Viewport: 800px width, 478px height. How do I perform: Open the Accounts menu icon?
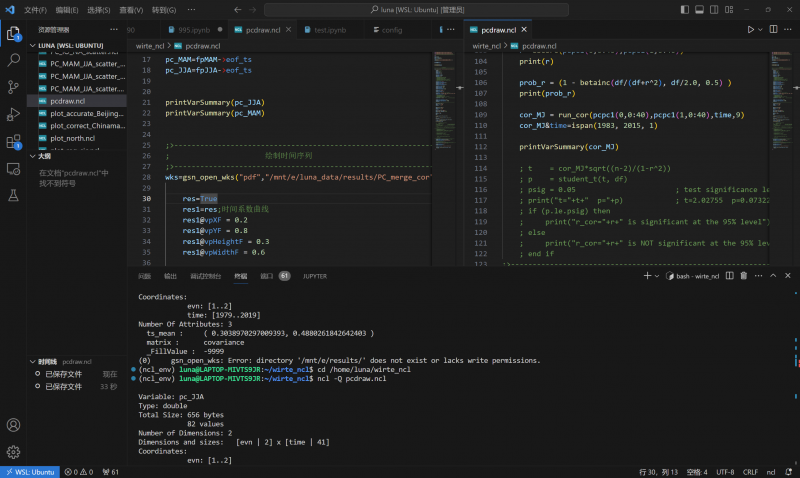[14, 425]
